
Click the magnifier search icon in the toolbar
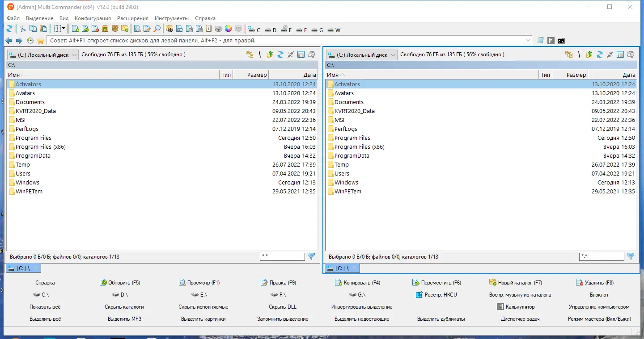click(156, 29)
